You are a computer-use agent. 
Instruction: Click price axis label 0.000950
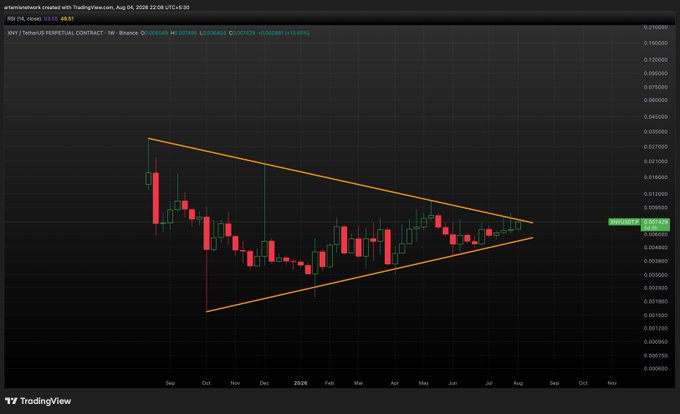tap(656, 342)
